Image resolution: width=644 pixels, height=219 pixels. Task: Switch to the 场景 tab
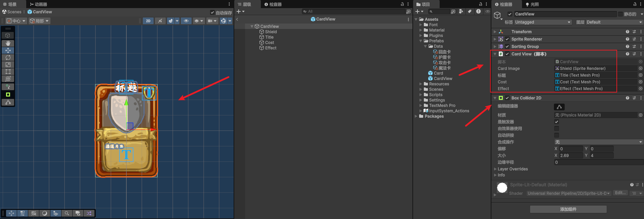click(x=10, y=4)
